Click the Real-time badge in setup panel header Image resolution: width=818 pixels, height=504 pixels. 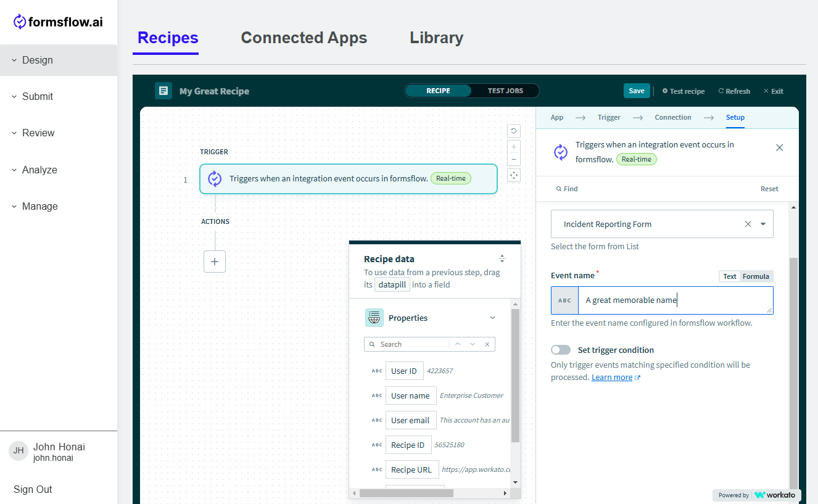(x=637, y=159)
